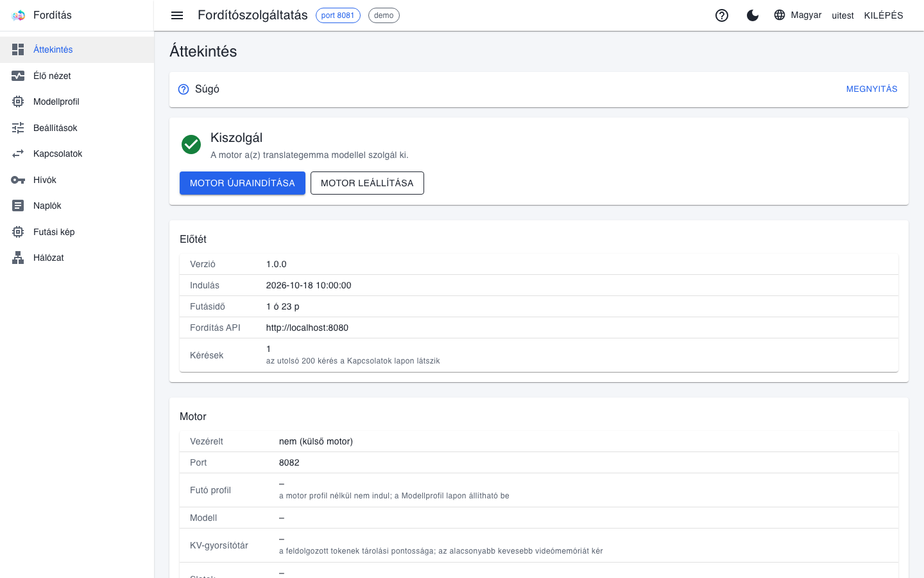Go to Modellprofil page

77,101
